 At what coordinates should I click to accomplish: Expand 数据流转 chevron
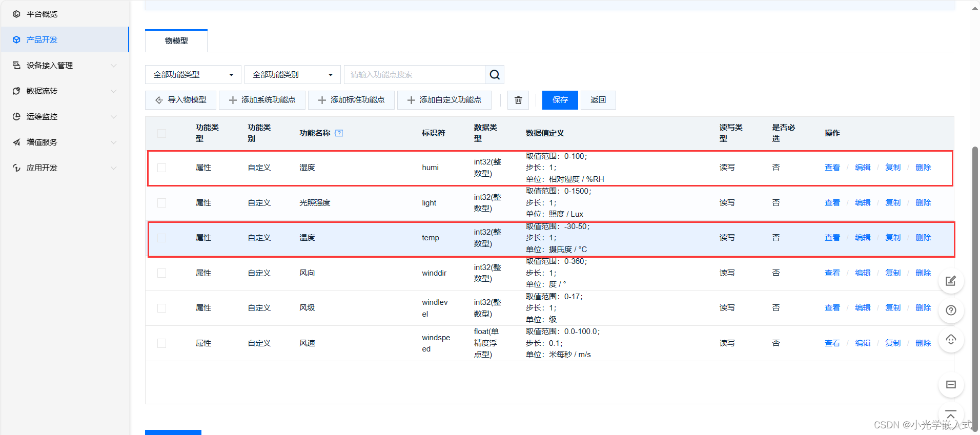(x=114, y=91)
